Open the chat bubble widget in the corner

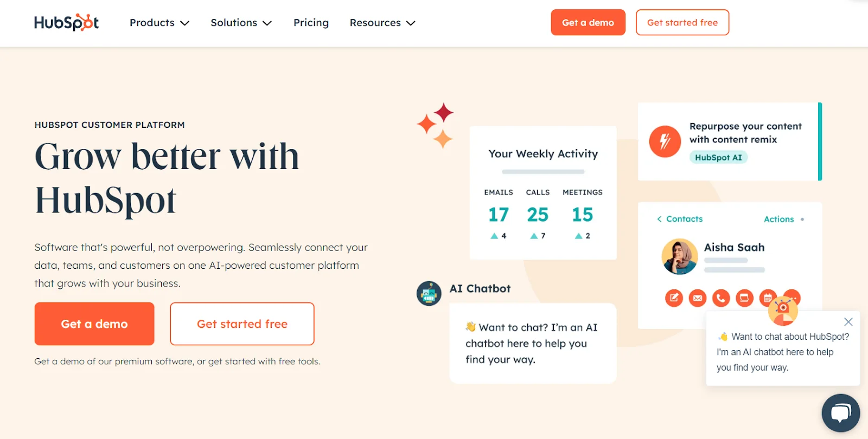[x=840, y=413]
